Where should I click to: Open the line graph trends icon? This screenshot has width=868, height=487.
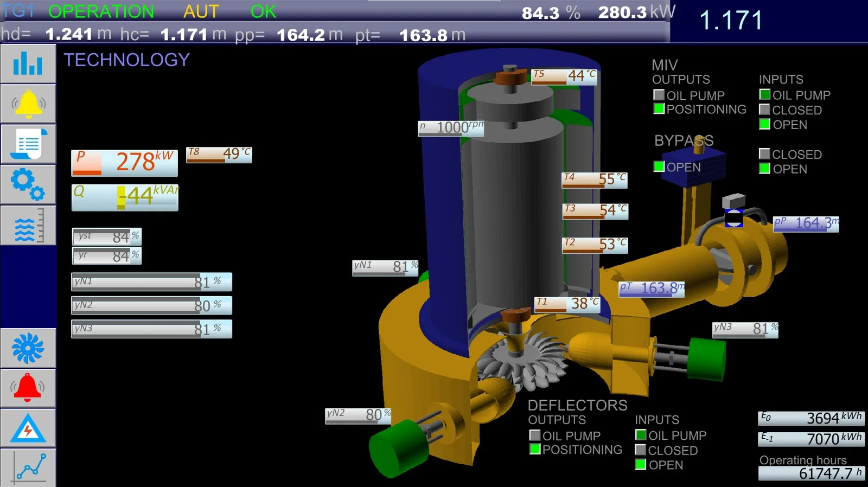coord(28,467)
